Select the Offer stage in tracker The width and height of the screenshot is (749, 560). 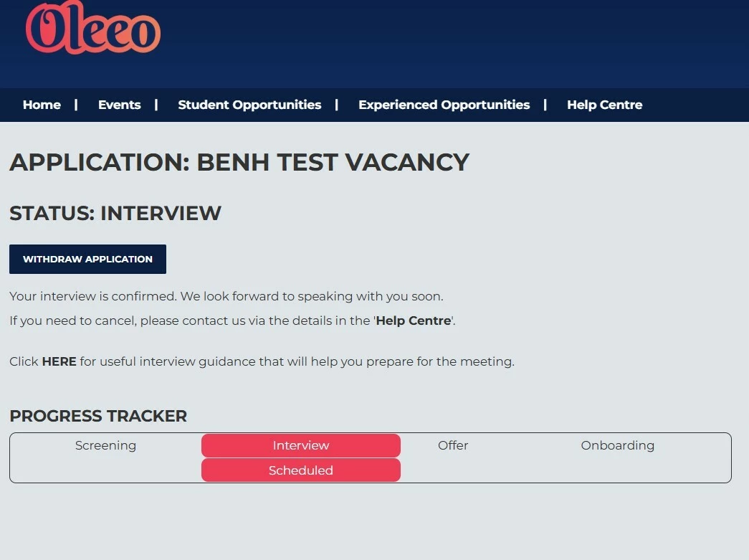(453, 445)
